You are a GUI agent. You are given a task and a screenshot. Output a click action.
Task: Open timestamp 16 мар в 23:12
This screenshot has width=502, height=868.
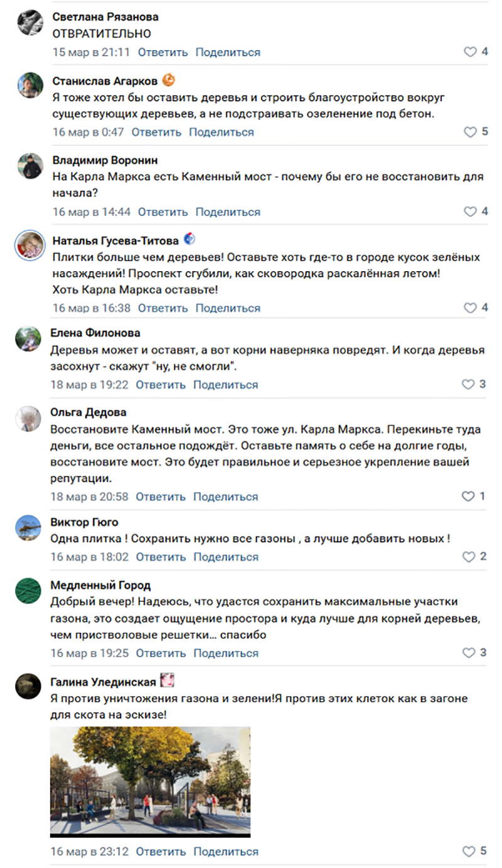coord(89,852)
